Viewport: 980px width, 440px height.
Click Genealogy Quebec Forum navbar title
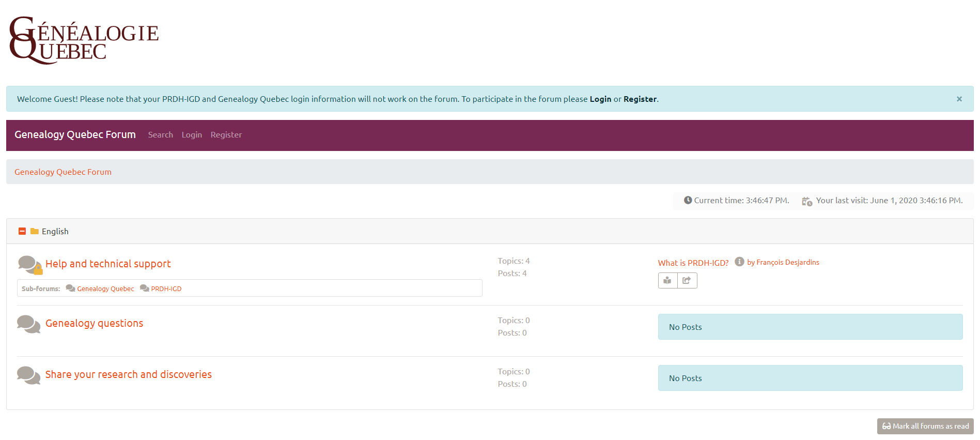point(75,135)
